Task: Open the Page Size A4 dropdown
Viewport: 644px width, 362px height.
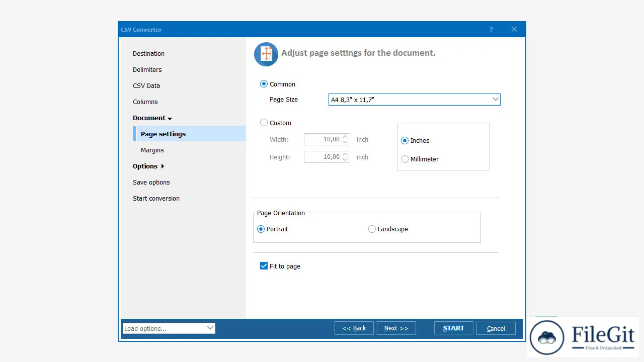Action: pos(414,100)
